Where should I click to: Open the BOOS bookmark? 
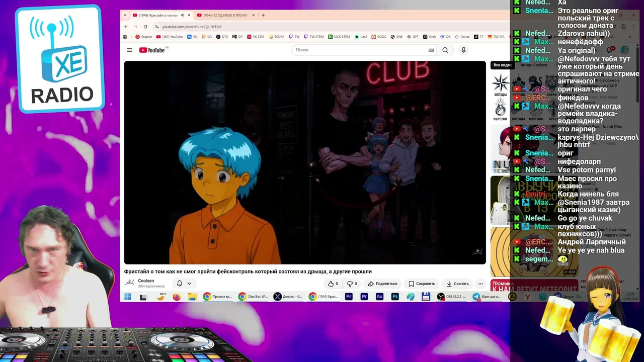pyautogui.click(x=379, y=37)
